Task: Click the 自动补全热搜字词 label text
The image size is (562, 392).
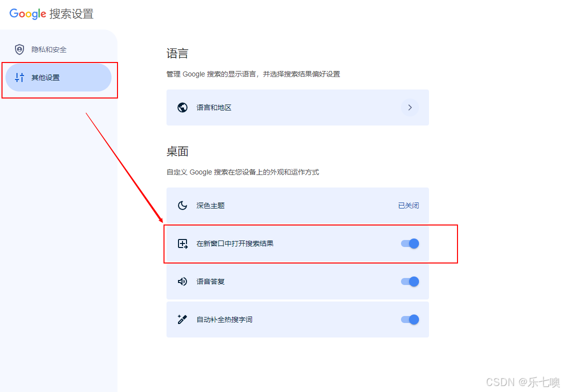Action: point(224,319)
